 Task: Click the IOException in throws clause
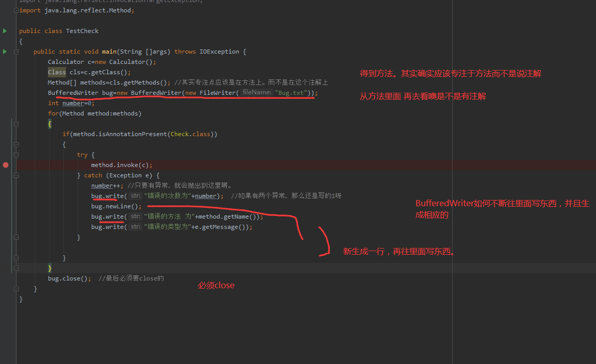219,52
